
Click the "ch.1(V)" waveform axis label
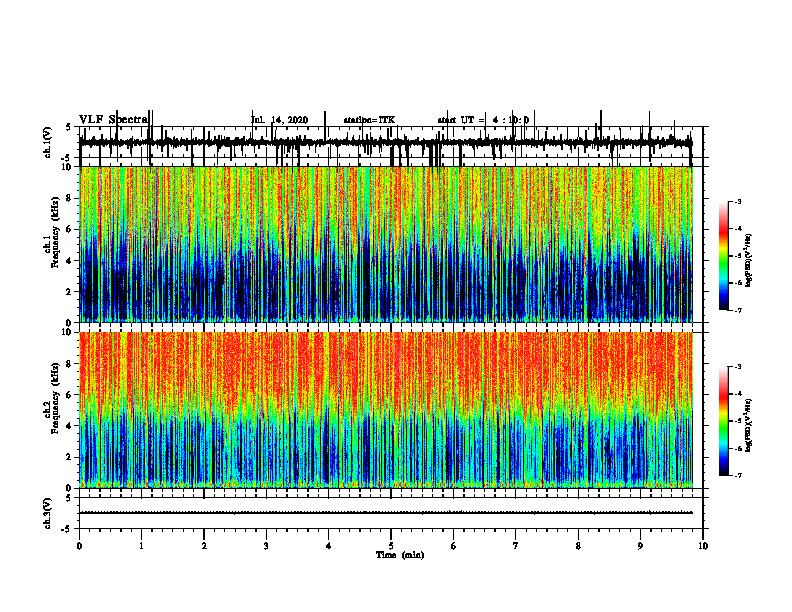[x=48, y=143]
